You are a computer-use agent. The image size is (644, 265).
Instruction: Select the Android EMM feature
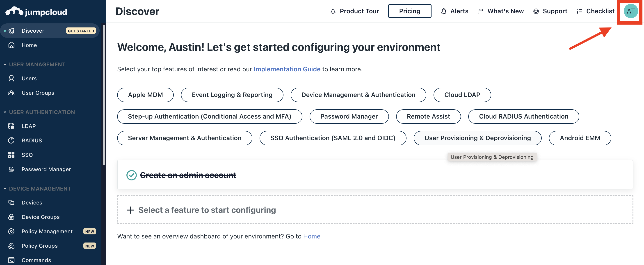[580, 138]
